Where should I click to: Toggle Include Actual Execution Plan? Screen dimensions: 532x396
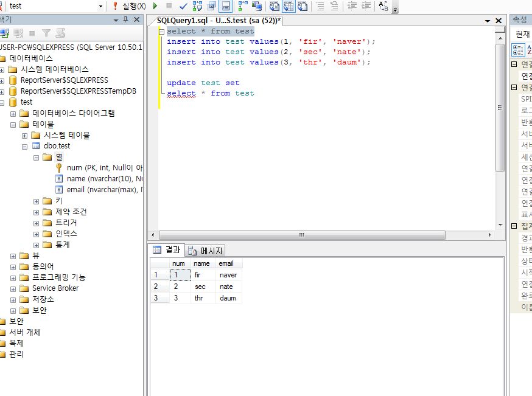pos(243,5)
